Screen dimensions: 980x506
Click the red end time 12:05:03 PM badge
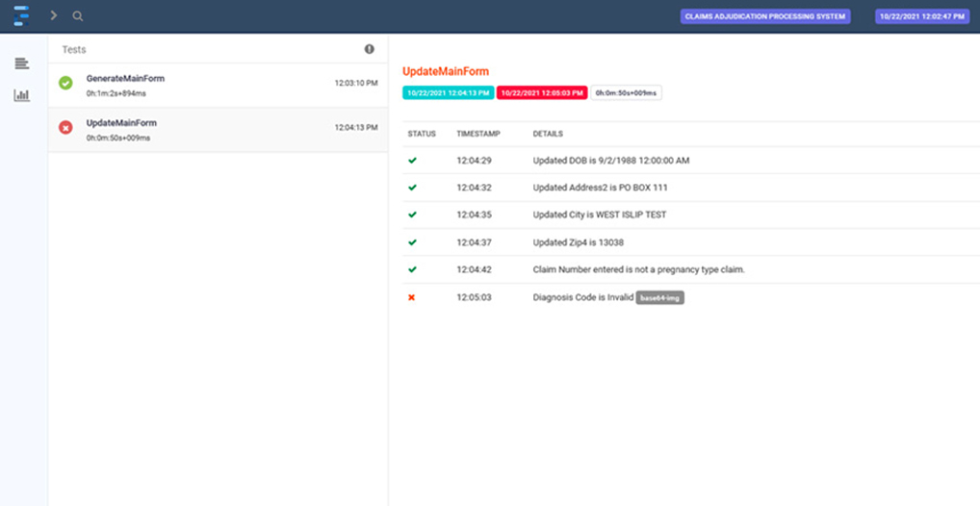542,93
